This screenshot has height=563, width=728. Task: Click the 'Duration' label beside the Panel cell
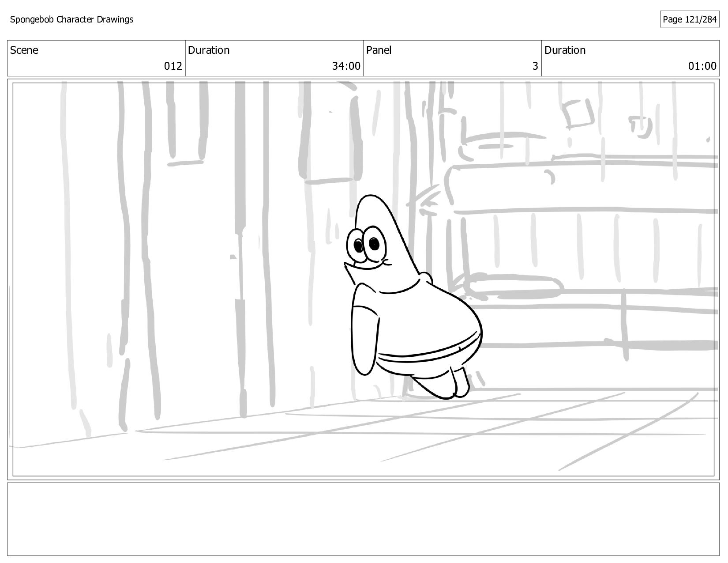pos(565,50)
